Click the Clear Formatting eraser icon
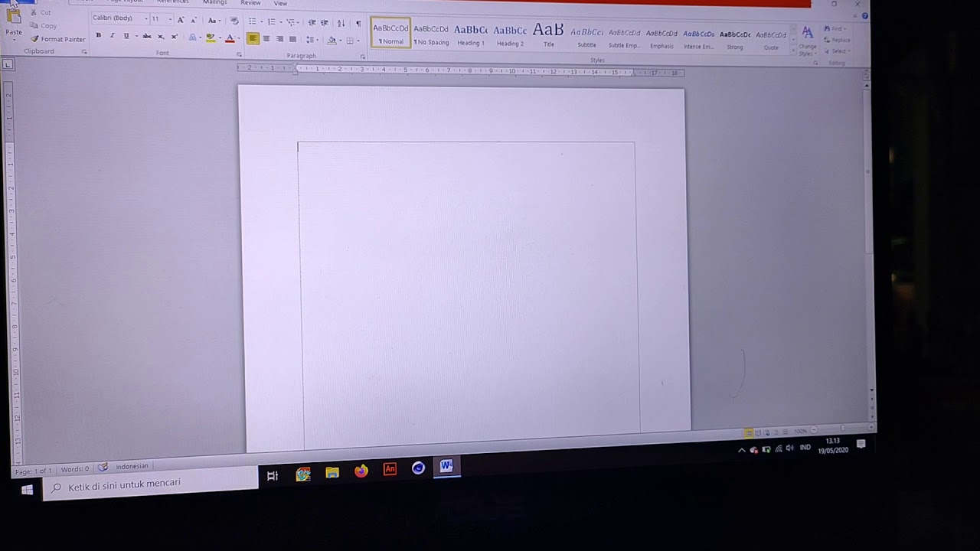The width and height of the screenshot is (980, 551). point(234,21)
